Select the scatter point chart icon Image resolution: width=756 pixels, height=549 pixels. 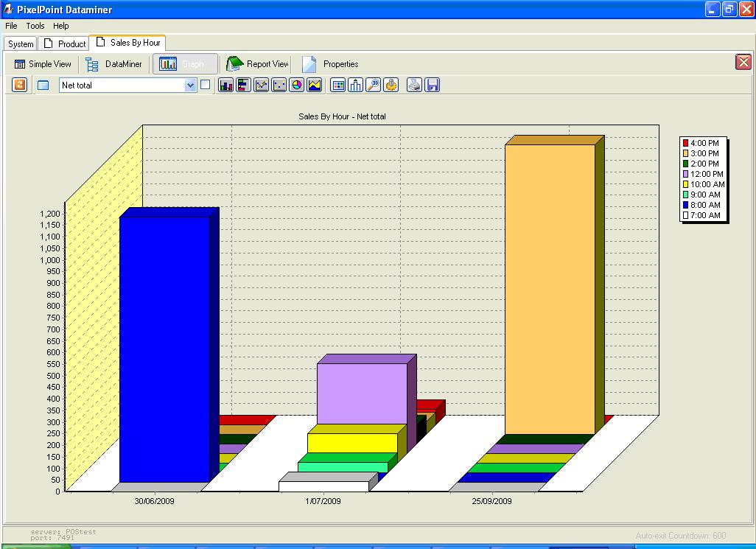(x=279, y=85)
